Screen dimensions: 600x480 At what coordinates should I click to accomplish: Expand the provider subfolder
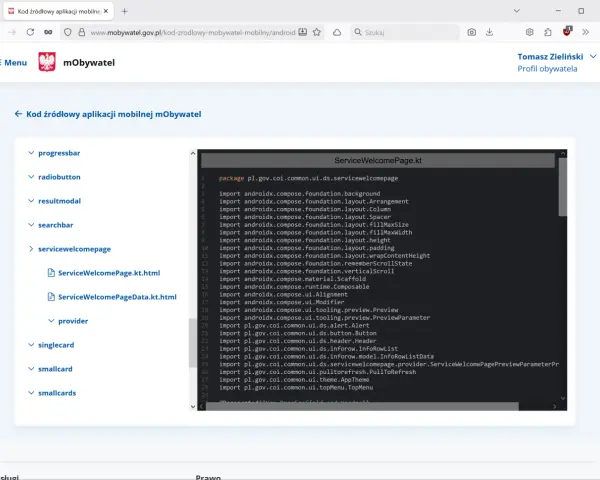(73, 321)
